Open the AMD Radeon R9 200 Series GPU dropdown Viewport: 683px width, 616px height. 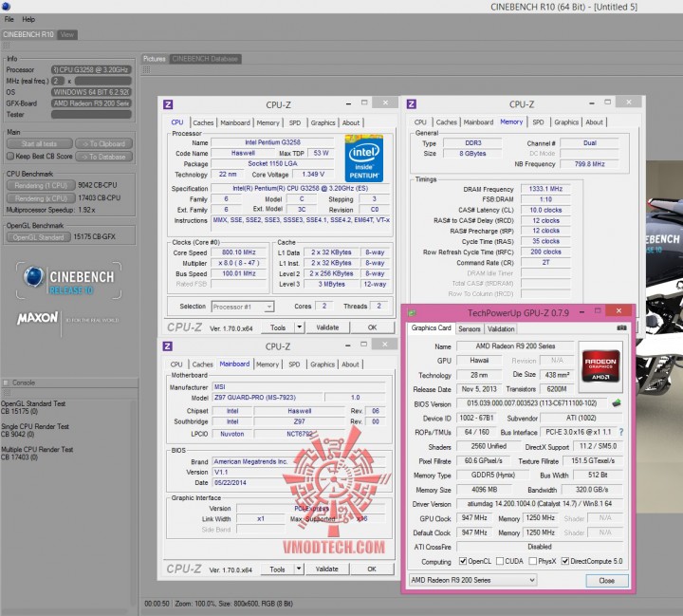(x=472, y=580)
